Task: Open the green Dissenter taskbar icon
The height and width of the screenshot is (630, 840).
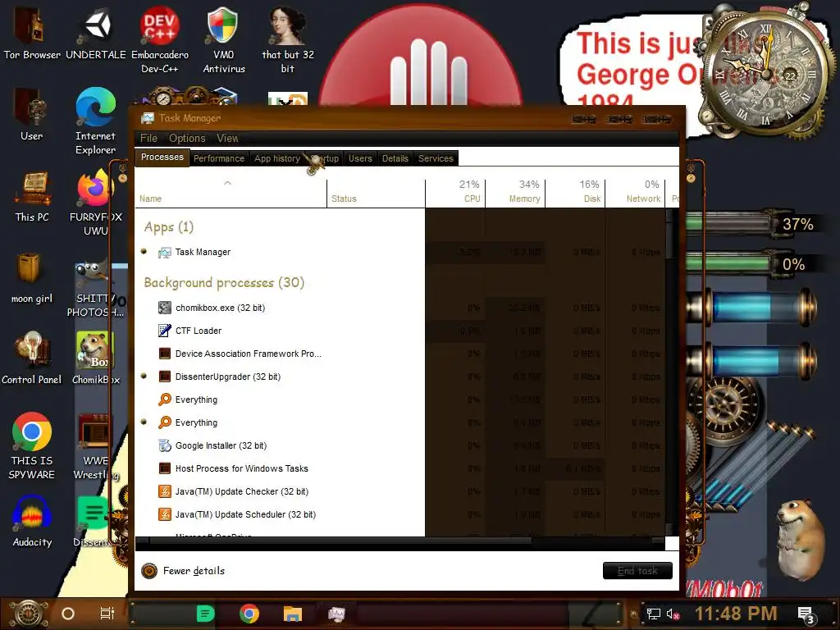Action: [x=205, y=614]
